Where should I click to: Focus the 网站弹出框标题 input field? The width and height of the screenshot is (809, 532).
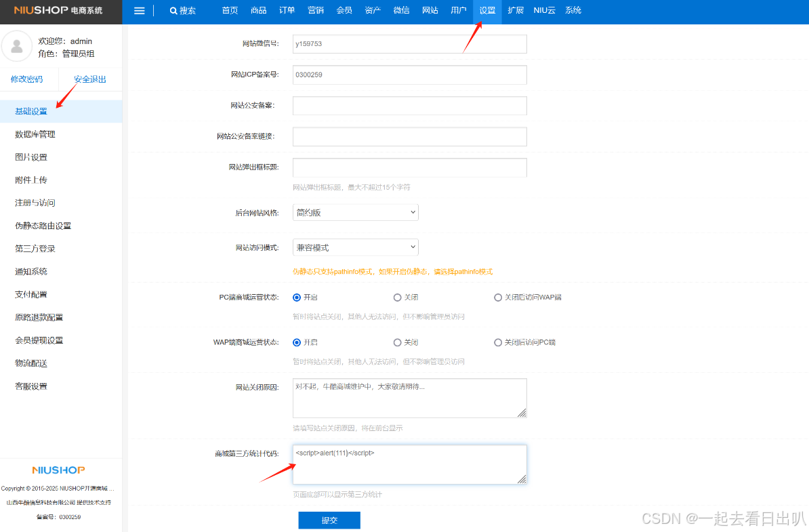point(410,167)
